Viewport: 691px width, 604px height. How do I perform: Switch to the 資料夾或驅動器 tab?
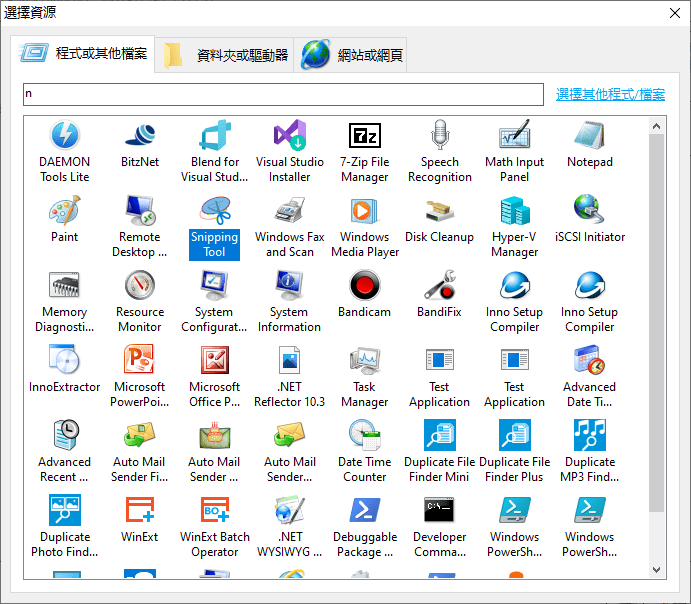coord(224,55)
